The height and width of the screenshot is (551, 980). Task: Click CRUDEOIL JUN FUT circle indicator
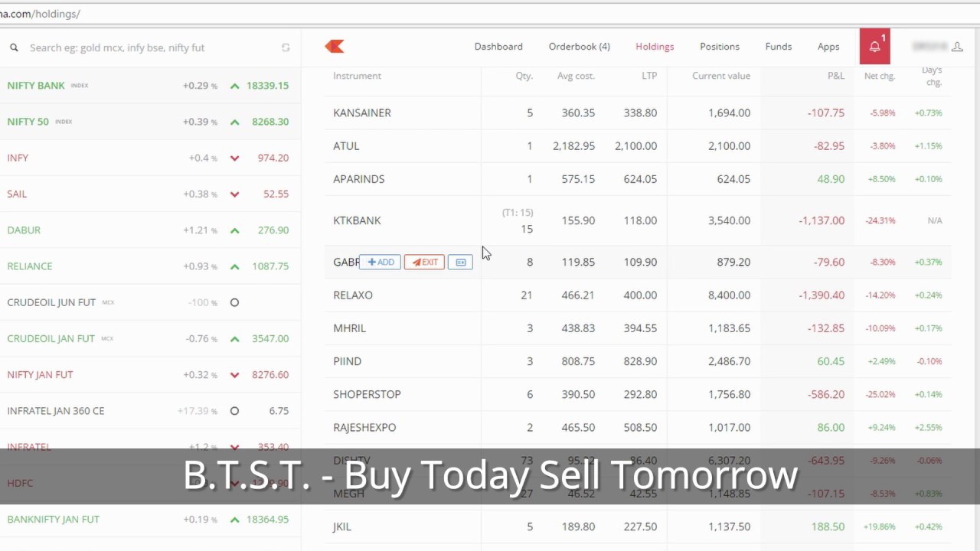tap(234, 302)
